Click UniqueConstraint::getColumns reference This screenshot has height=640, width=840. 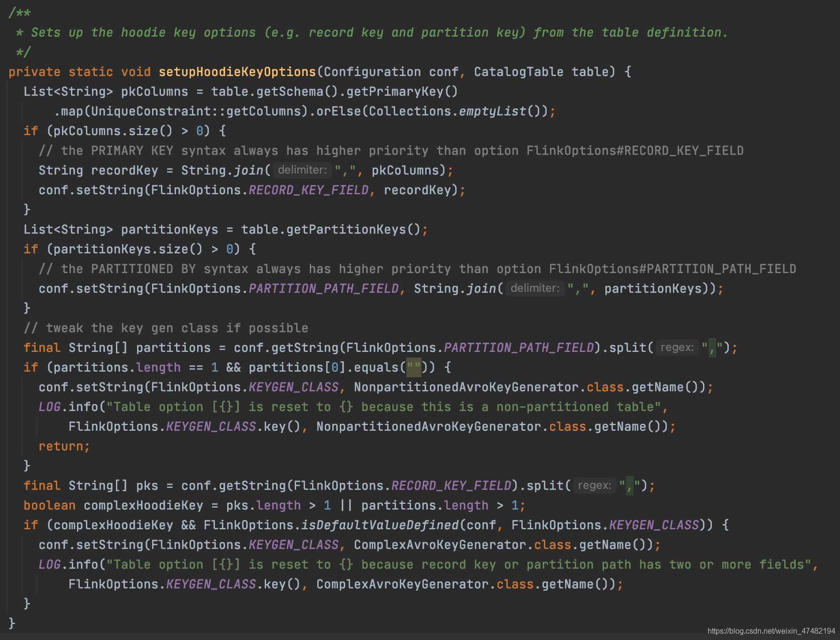(196, 111)
